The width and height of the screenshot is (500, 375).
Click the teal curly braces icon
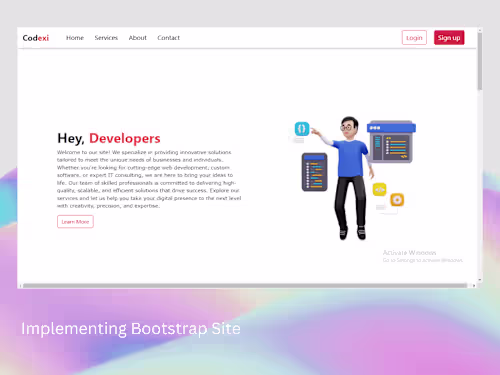click(x=302, y=129)
